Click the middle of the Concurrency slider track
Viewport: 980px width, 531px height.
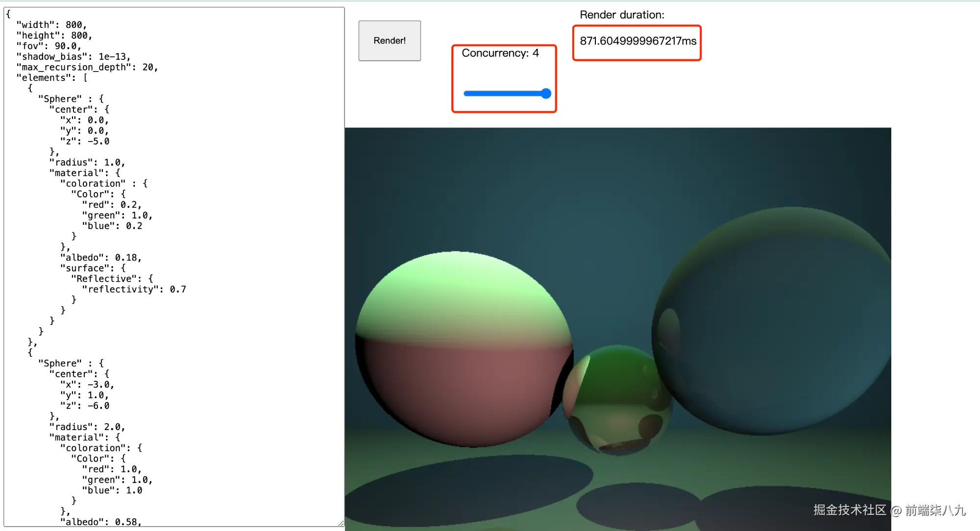(x=507, y=94)
